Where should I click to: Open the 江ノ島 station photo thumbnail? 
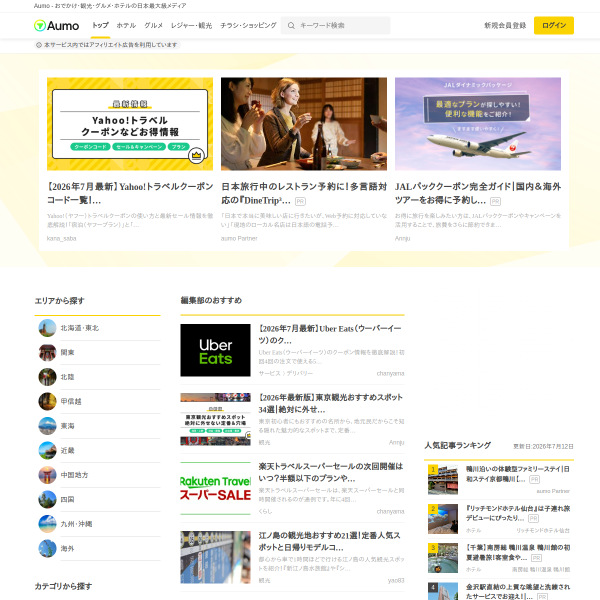coord(215,557)
